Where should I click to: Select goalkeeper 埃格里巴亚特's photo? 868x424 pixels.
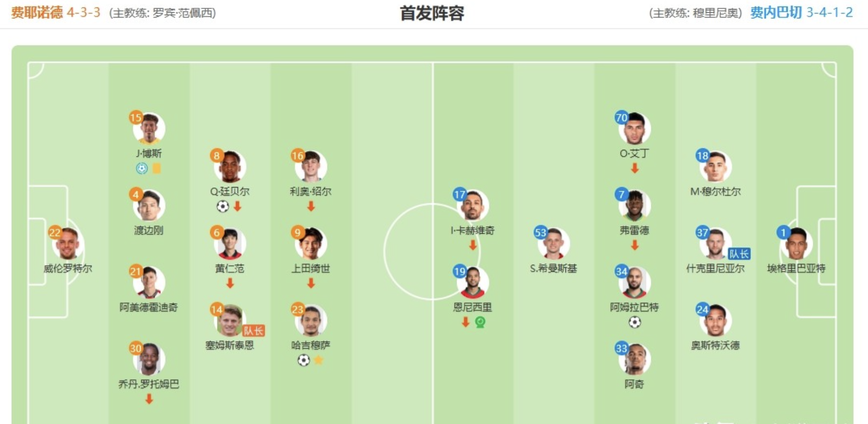tap(796, 244)
